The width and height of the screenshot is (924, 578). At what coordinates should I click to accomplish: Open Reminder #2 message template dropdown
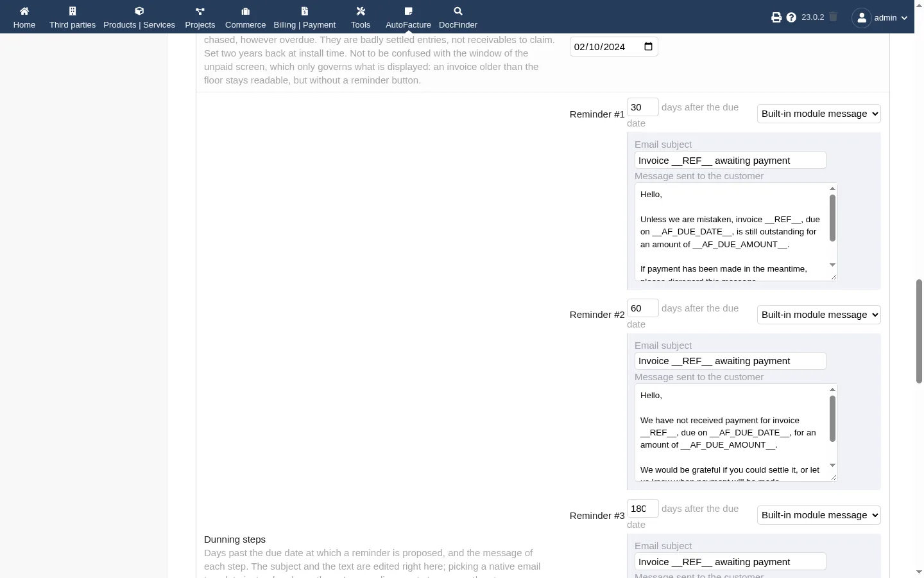coord(819,315)
